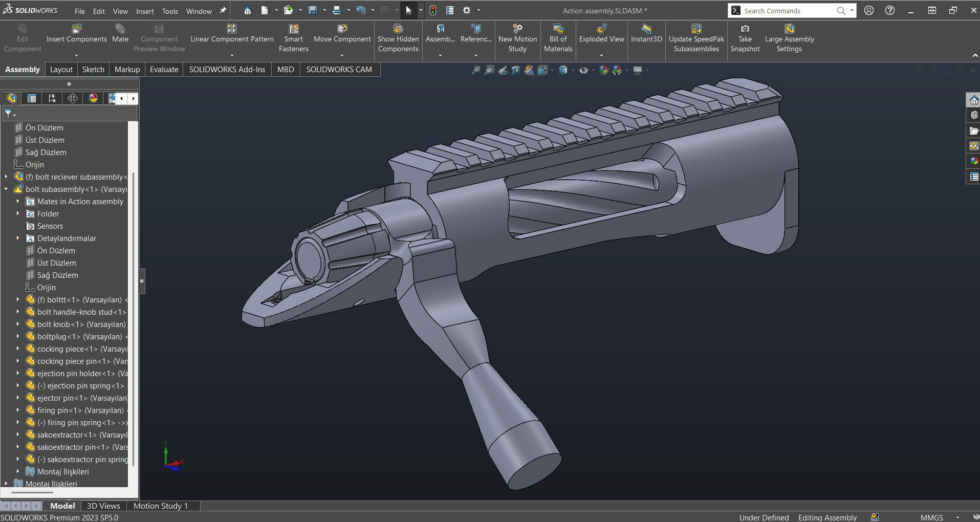Switch to the Evaluate ribbon tab
Screen dimensions: 980x522
pyautogui.click(x=164, y=70)
